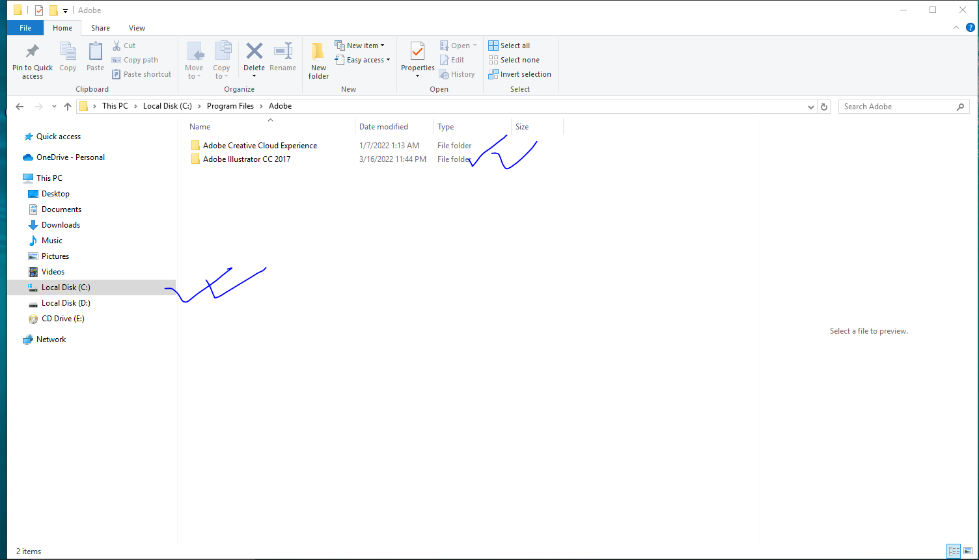
Task: Open Customize Quick Access Toolbar arrow
Action: pos(65,11)
